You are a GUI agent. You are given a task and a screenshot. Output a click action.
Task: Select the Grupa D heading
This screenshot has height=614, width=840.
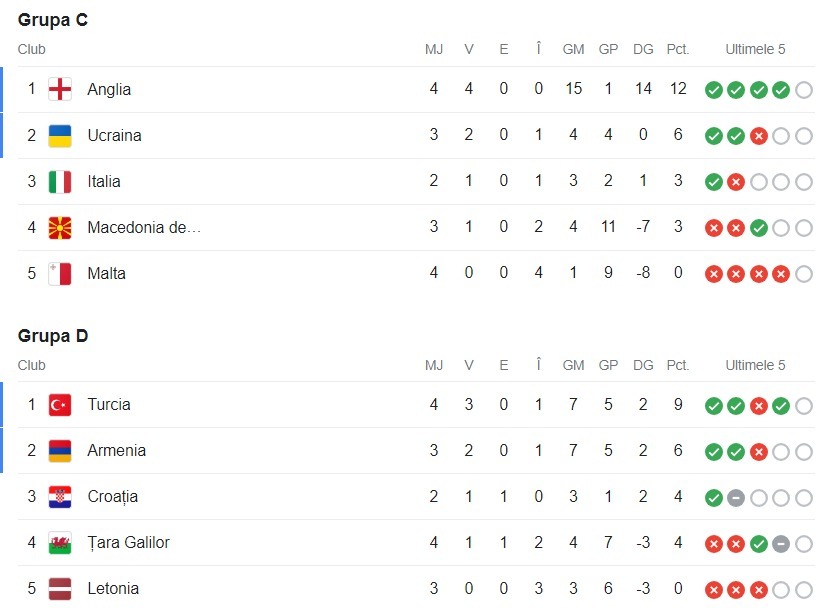[53, 335]
